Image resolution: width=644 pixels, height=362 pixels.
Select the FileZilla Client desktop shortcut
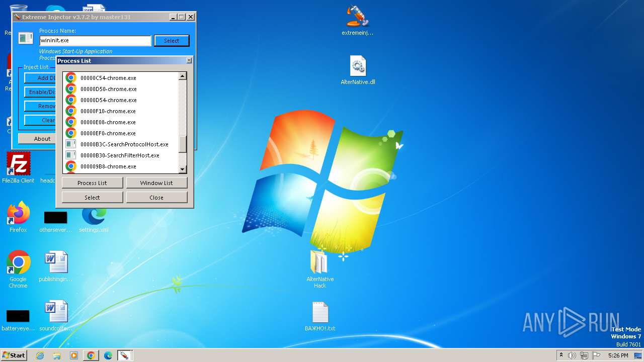tap(18, 168)
